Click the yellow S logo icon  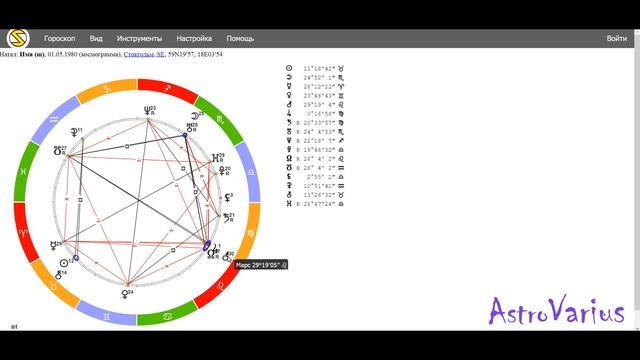18,38
